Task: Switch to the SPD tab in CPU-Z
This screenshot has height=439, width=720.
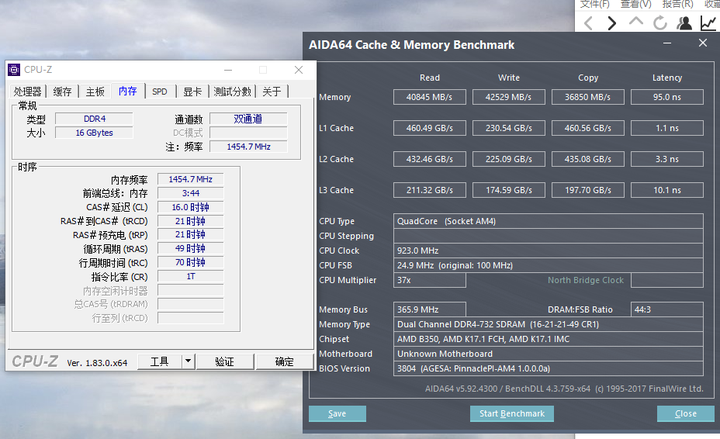Action: [160, 91]
